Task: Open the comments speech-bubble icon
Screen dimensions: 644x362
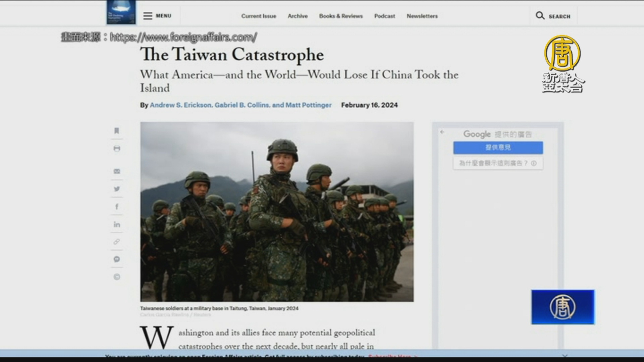Action: (117, 259)
